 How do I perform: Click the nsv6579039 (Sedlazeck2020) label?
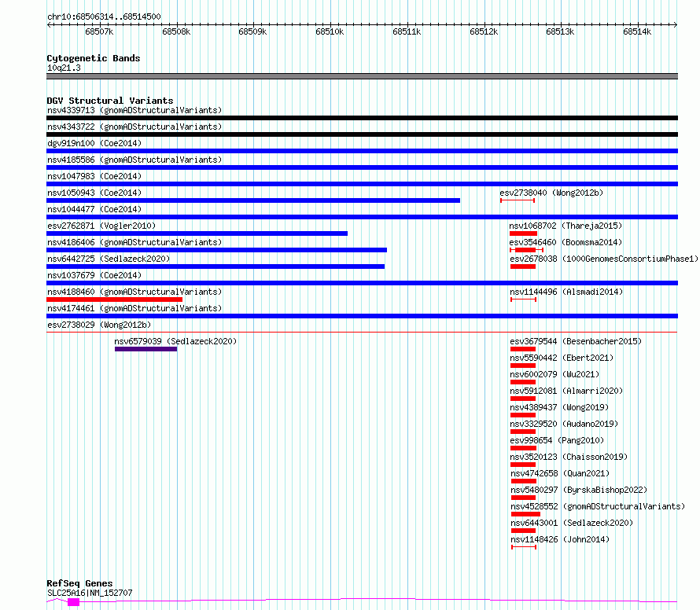(x=175, y=341)
